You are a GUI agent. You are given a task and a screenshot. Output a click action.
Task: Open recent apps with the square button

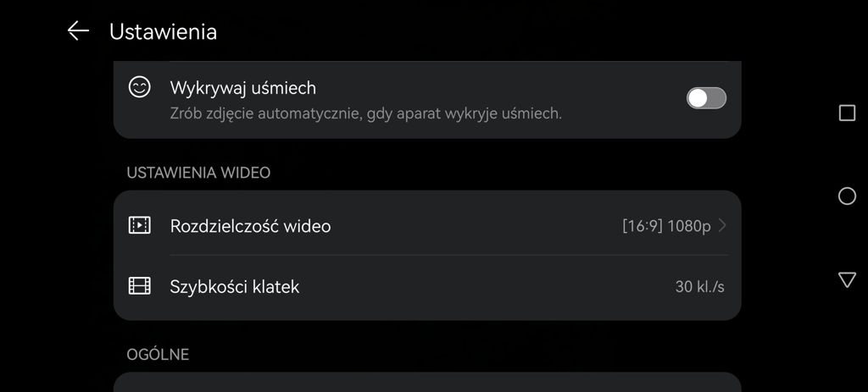[x=847, y=113]
